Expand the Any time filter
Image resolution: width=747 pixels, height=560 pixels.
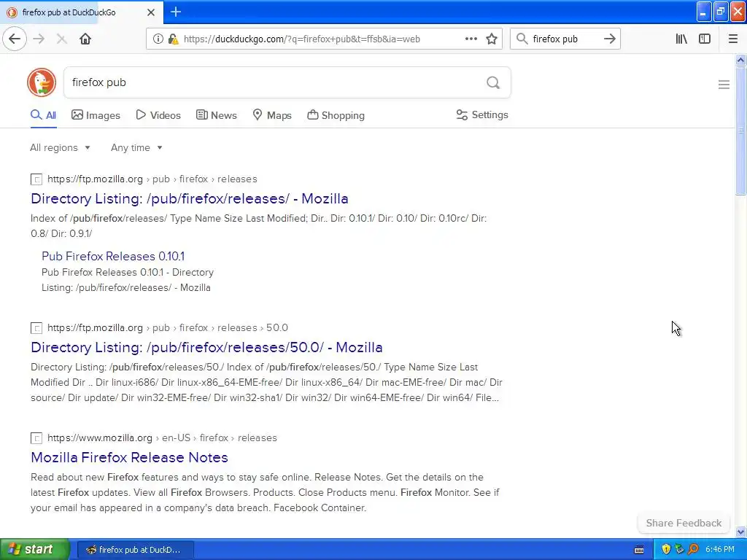pyautogui.click(x=136, y=147)
